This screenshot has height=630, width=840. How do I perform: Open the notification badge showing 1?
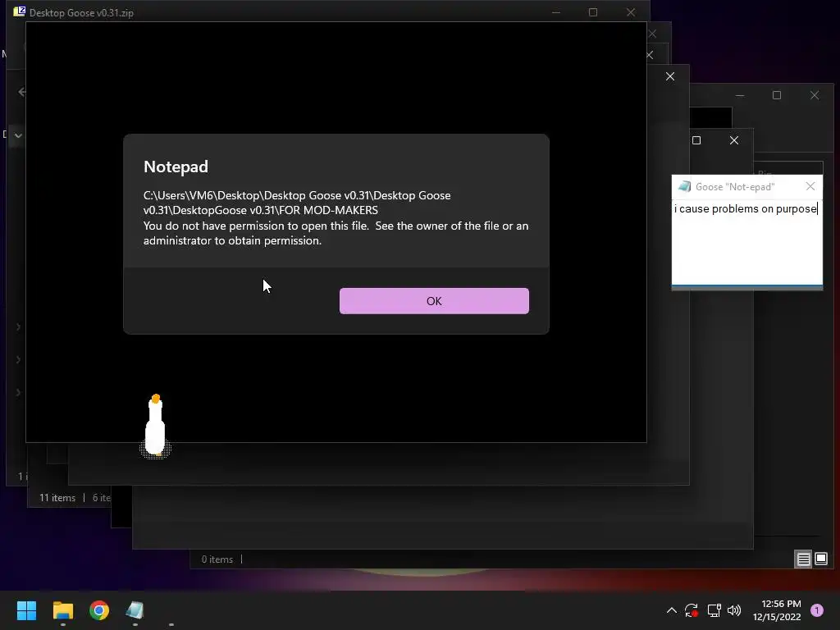click(x=817, y=610)
